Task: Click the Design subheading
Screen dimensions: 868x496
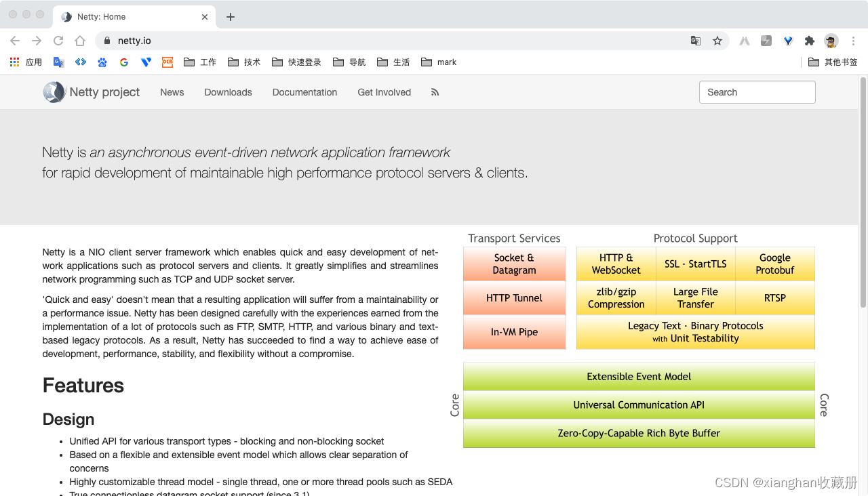Action: (x=68, y=419)
